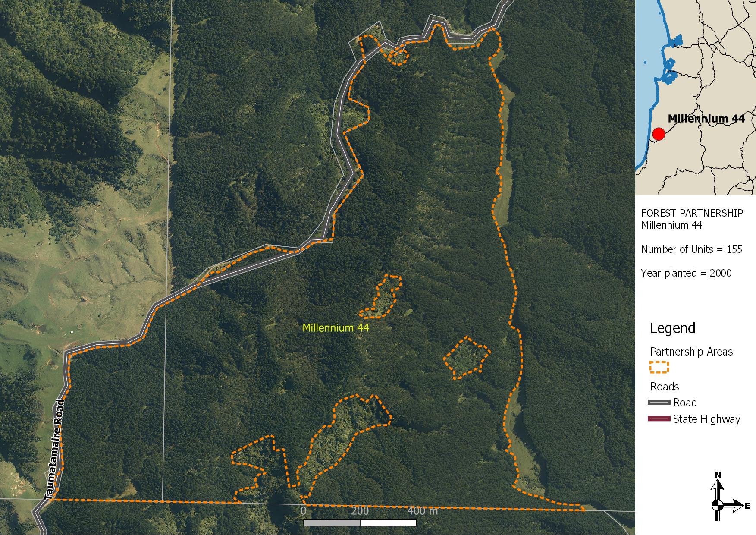Click the yellow Millennium 44 map label
This screenshot has width=756, height=535.
tap(336, 328)
